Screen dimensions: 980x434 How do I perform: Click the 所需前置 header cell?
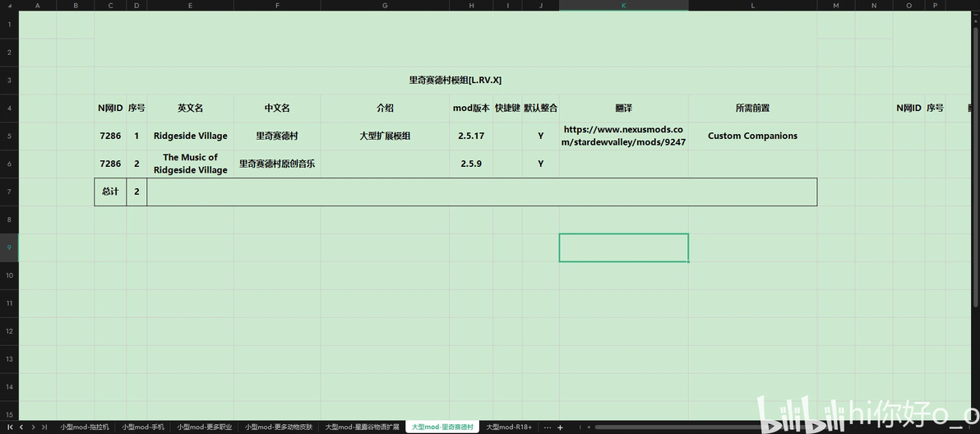[753, 108]
